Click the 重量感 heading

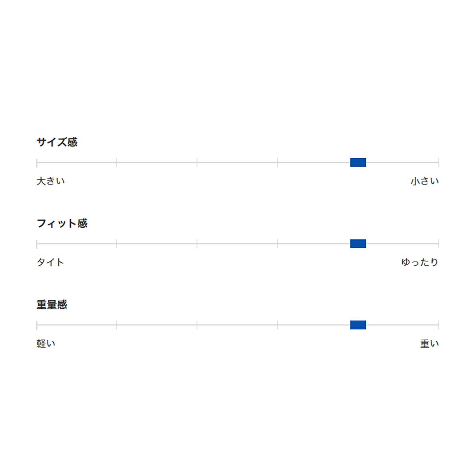point(52,305)
